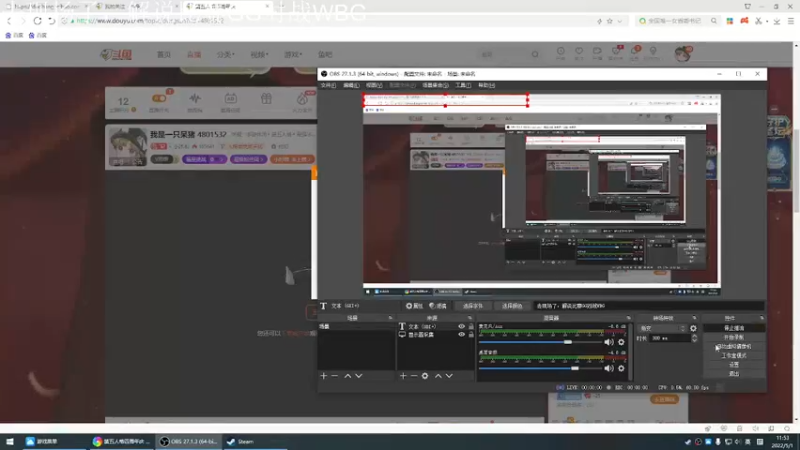Toggle lock of the 文本 source

point(471,327)
